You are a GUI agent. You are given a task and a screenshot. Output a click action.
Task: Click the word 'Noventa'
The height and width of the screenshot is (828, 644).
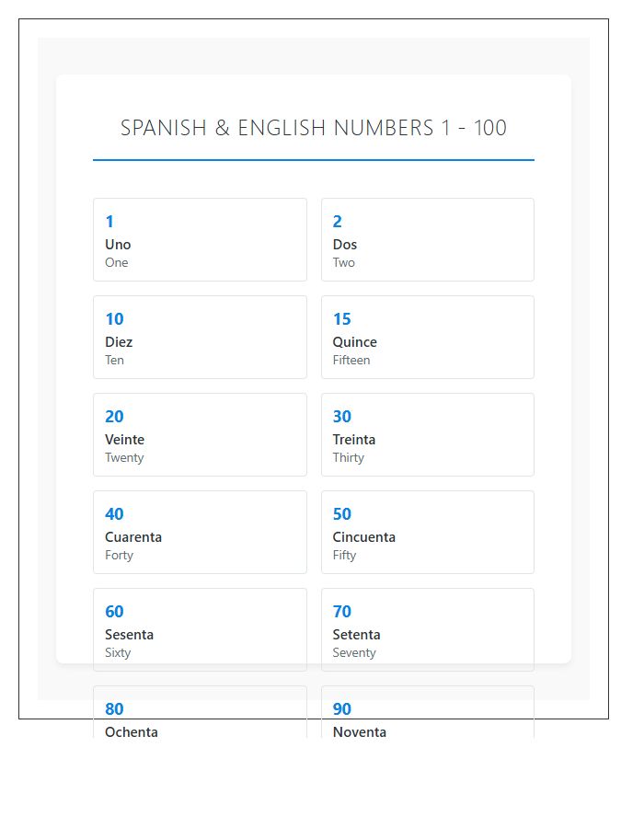(x=360, y=732)
